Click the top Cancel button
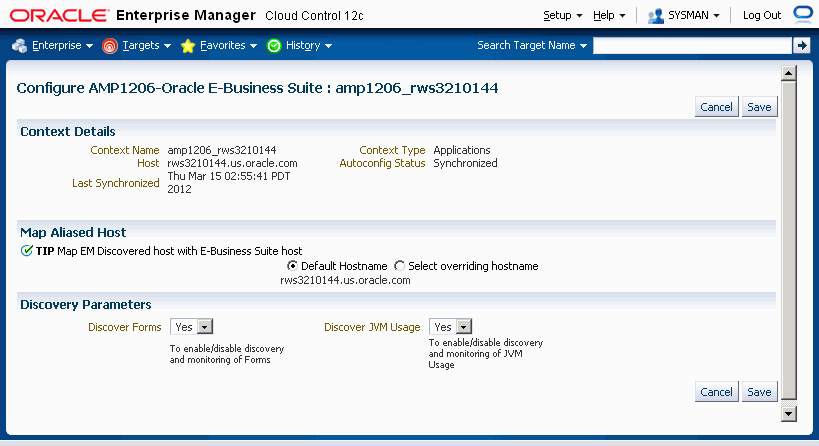Viewport: 819px width, 446px height. pyautogui.click(x=716, y=107)
